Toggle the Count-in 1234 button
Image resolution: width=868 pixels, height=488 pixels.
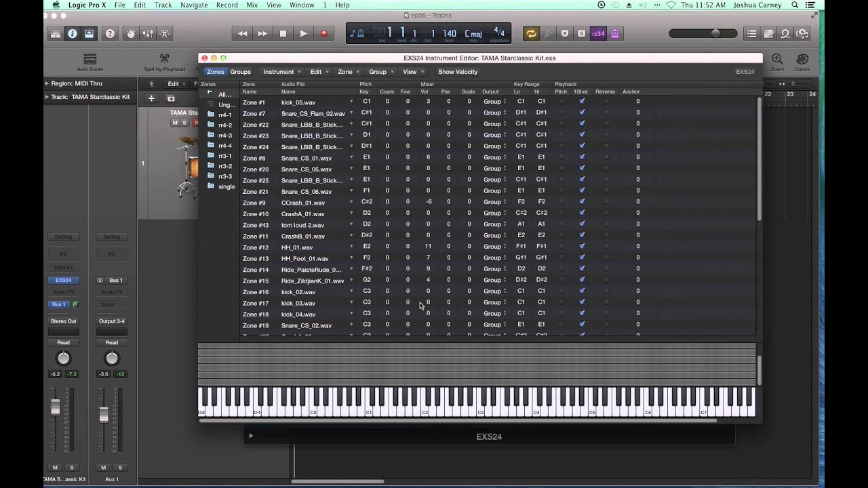coord(598,33)
